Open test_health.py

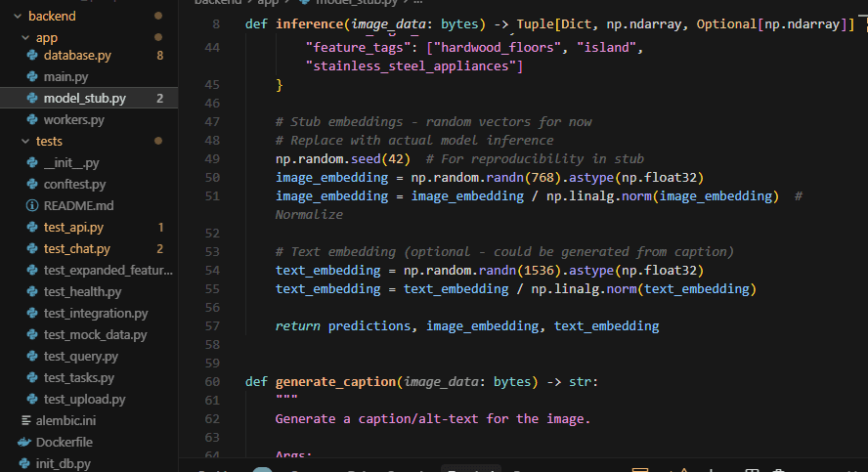(82, 291)
